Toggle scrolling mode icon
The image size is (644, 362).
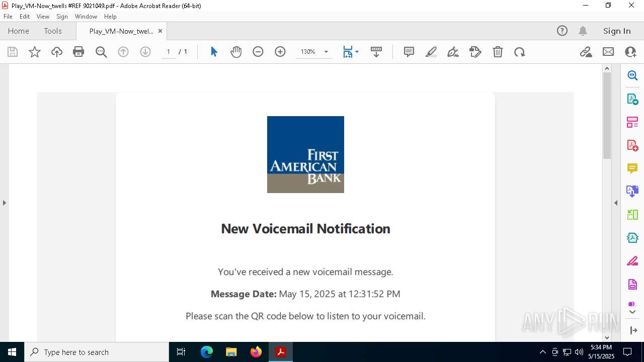[x=376, y=52]
